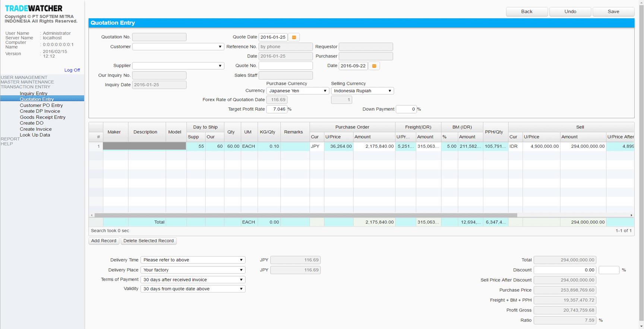Edit the Down Payment percentage field
Viewport: 644px width, 329px height.
[x=406, y=109]
